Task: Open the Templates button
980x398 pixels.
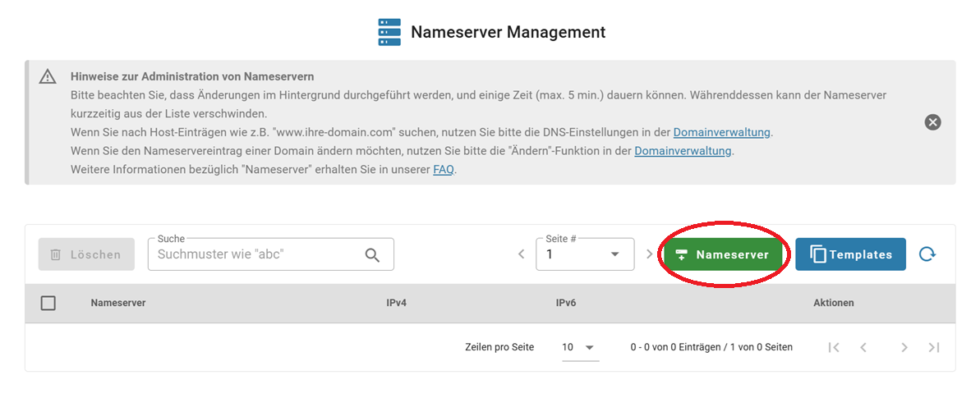Action: click(850, 254)
